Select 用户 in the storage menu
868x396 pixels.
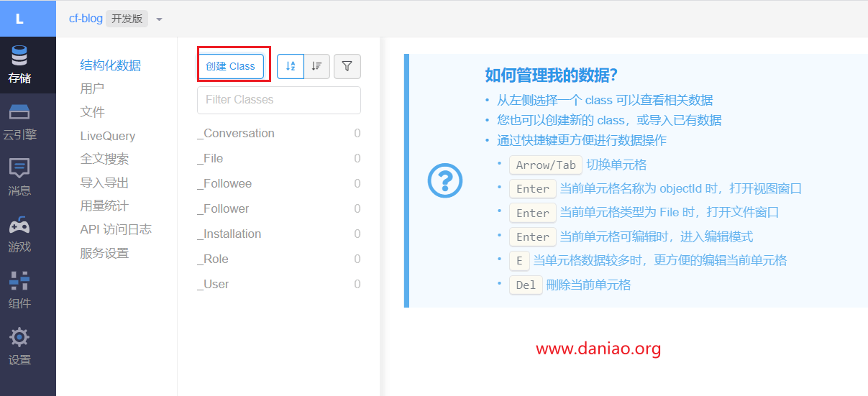point(92,88)
